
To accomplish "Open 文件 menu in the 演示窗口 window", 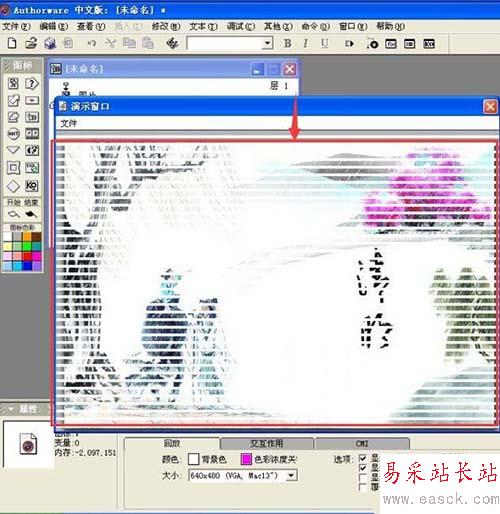I will pyautogui.click(x=69, y=123).
